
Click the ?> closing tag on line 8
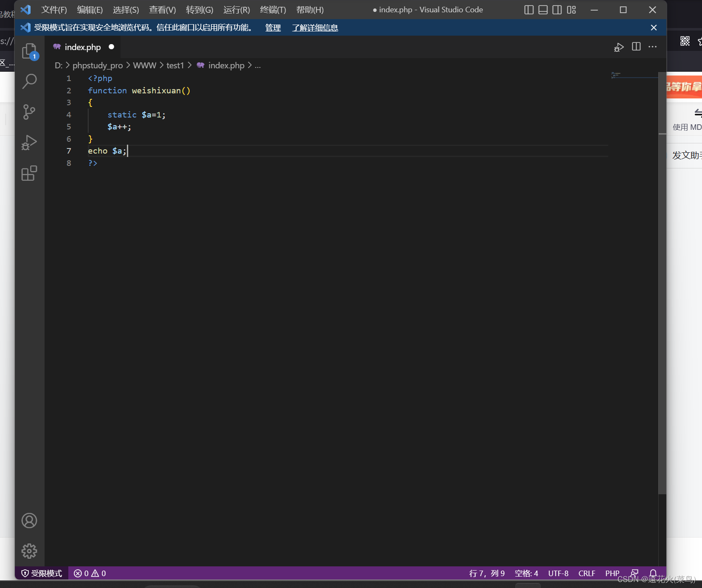coord(93,163)
